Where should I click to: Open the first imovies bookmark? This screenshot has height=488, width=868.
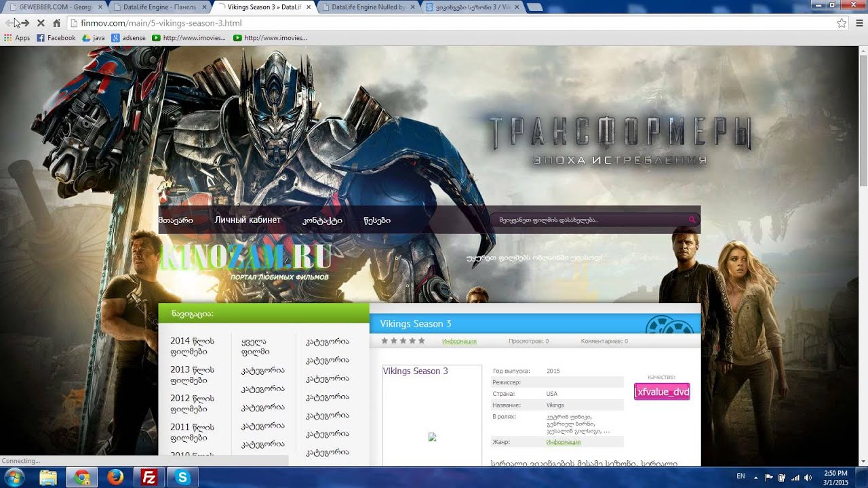pyautogui.click(x=189, y=38)
